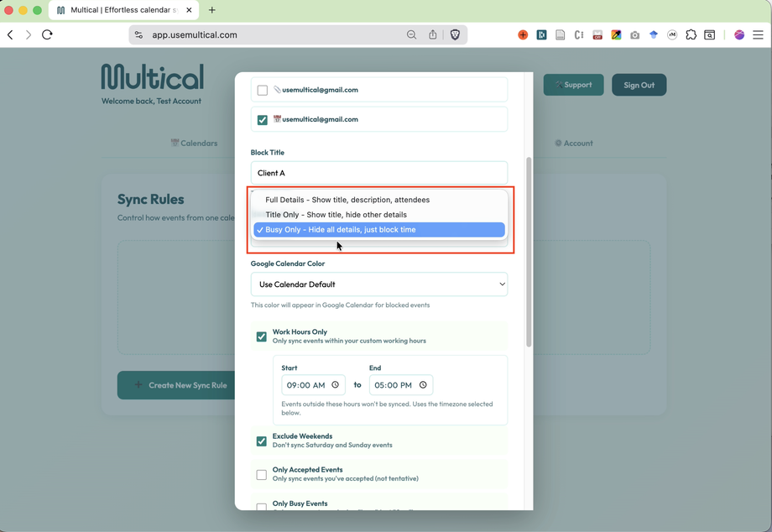
Task: Open Google Calendar Color dropdown
Action: pos(379,284)
